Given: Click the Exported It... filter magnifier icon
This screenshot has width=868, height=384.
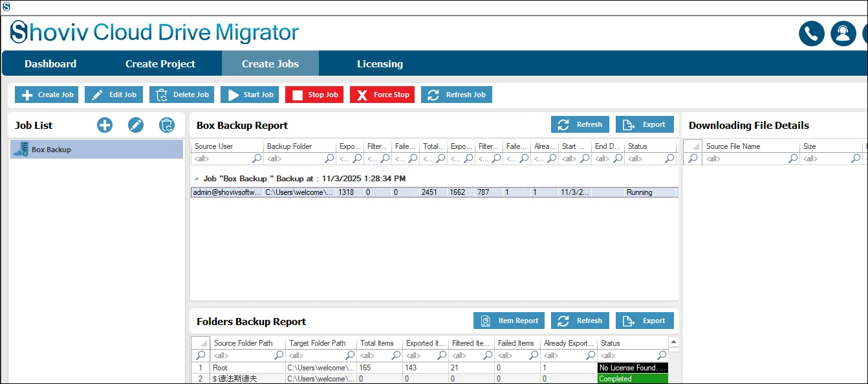Looking at the screenshot, I should [441, 356].
